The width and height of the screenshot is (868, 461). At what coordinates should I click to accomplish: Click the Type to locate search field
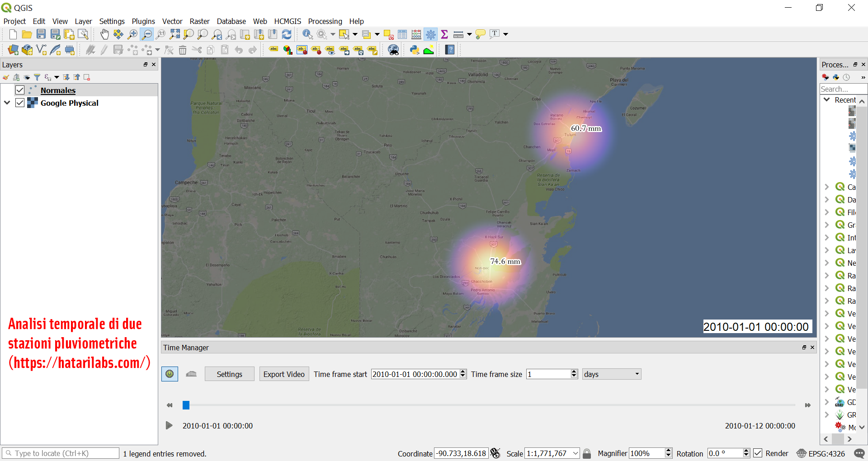coord(61,453)
